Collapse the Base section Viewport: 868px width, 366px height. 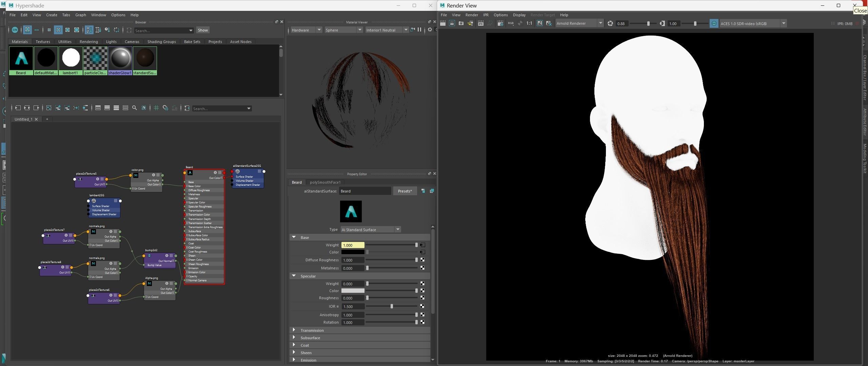294,237
